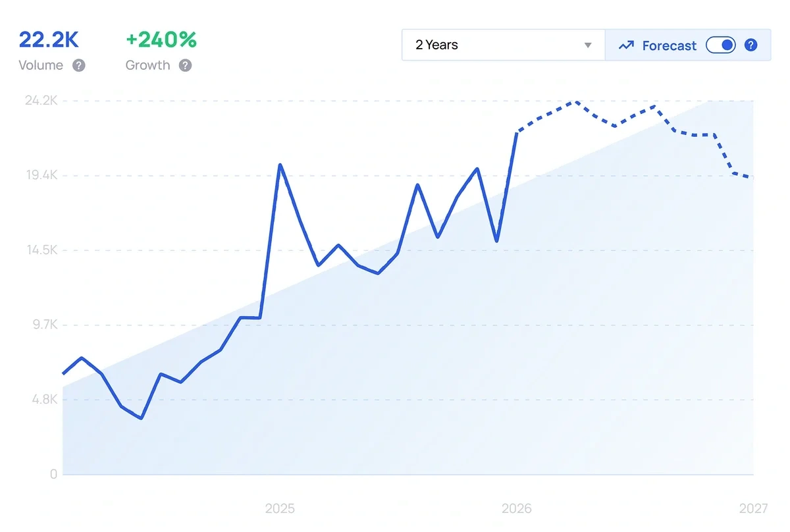The image size is (790, 532).
Task: Select the green +240% Growth figure
Action: tap(160, 40)
